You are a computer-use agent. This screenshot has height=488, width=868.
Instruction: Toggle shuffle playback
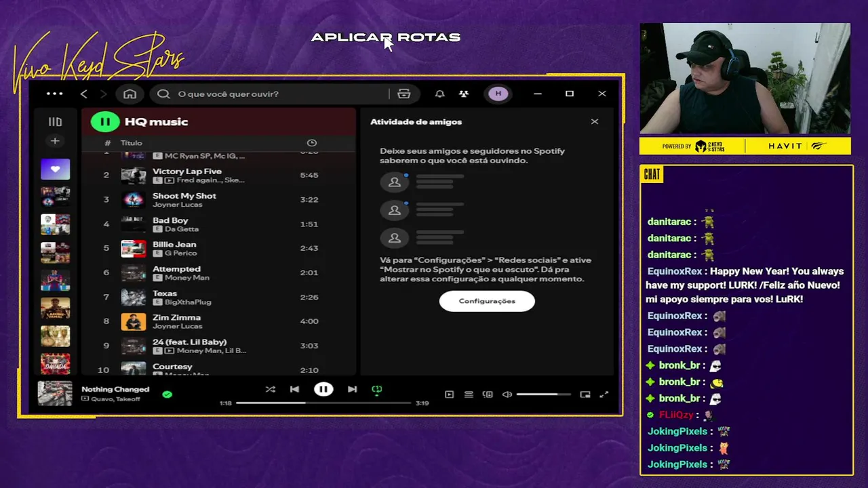pyautogui.click(x=271, y=389)
